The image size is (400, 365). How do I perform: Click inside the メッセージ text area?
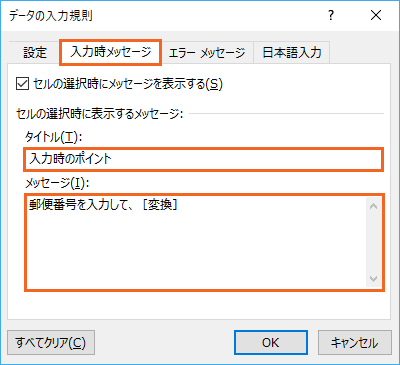coord(198,242)
